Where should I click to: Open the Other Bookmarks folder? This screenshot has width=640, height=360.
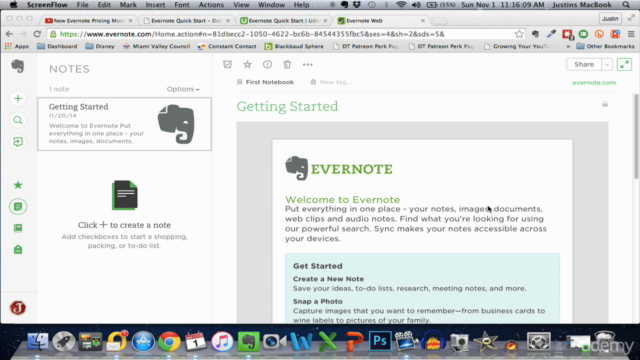click(x=605, y=47)
